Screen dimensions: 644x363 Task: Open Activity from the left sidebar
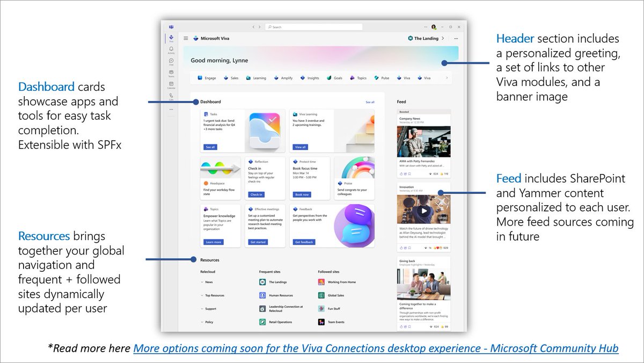[x=171, y=48]
